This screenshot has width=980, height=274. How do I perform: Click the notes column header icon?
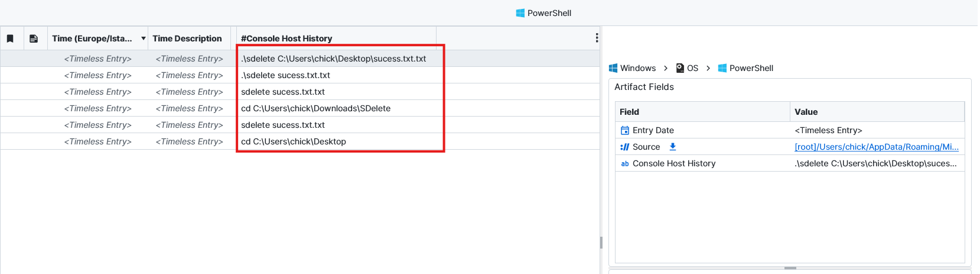pyautogui.click(x=34, y=38)
